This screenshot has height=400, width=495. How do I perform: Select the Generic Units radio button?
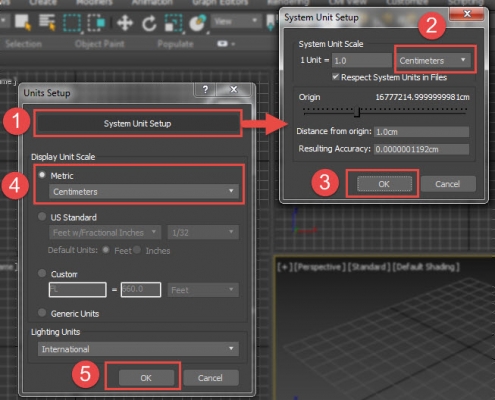tap(42, 313)
